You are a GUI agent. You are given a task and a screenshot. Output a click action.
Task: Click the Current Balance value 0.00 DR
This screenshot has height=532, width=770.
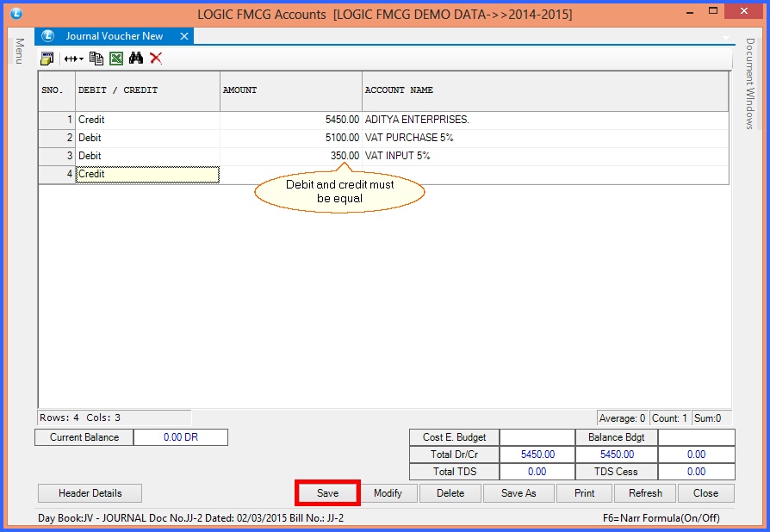181,437
